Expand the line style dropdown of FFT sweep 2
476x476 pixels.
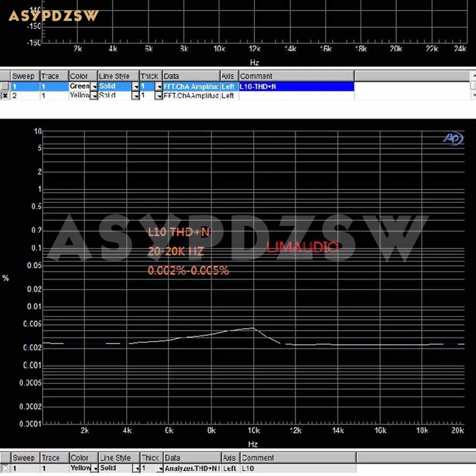click(x=136, y=96)
